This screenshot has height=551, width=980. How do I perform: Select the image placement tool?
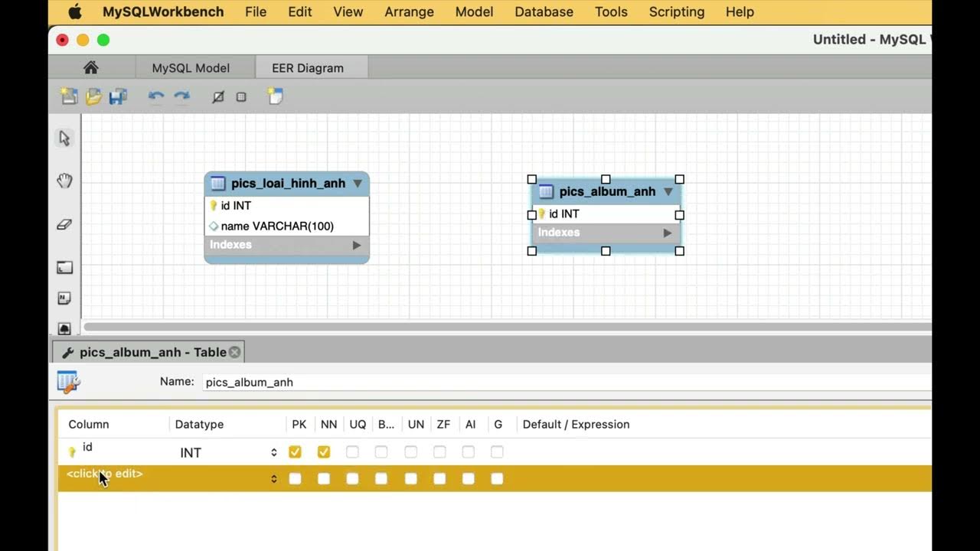(x=64, y=328)
